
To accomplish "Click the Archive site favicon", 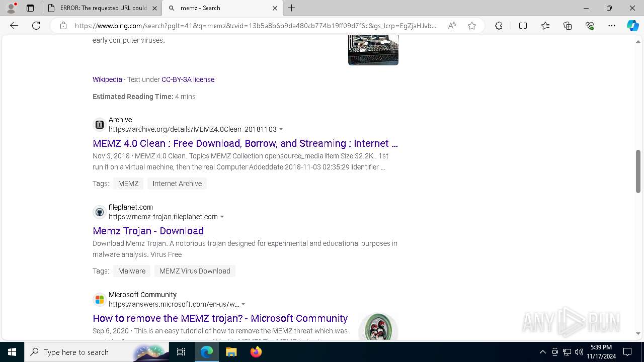I will pos(100,124).
